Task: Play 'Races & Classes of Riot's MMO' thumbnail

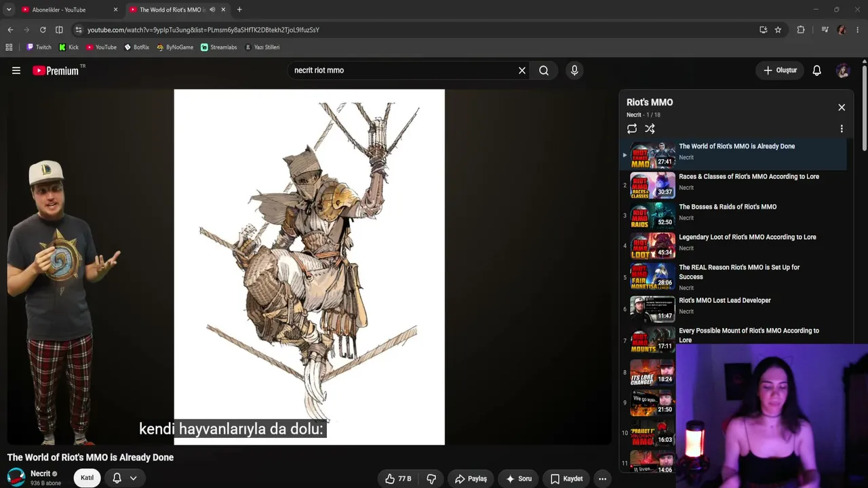Action: coord(652,185)
